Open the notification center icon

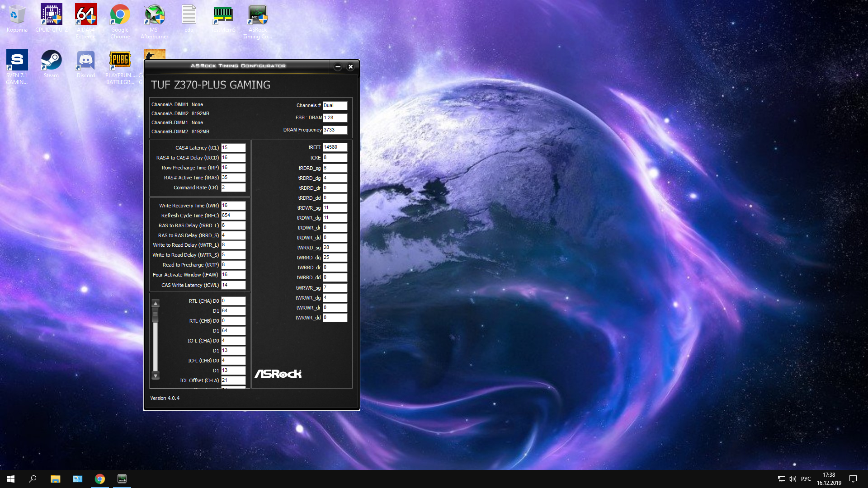[853, 479]
